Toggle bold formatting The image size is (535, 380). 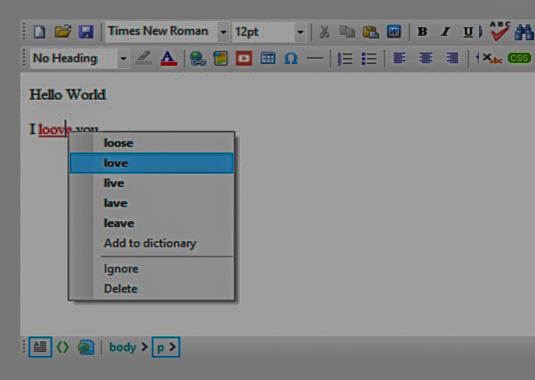(x=422, y=32)
